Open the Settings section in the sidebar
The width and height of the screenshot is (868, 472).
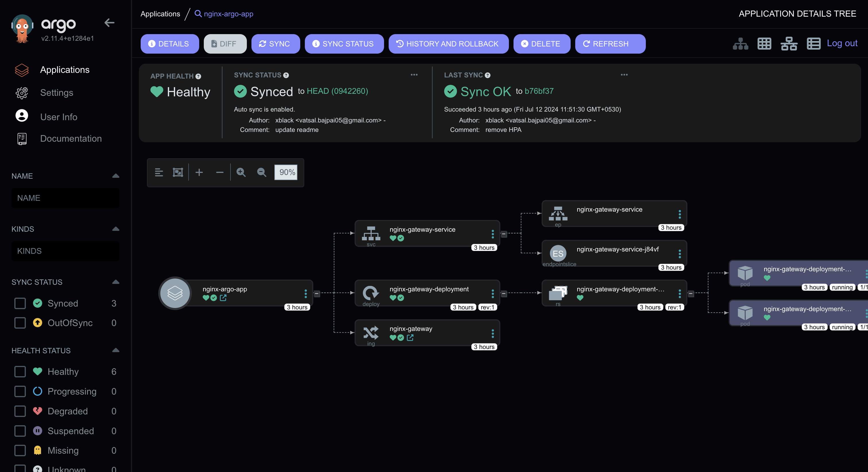point(57,93)
